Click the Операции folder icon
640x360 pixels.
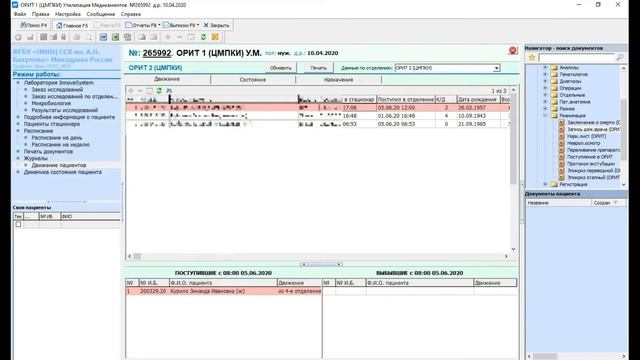pyautogui.click(x=554, y=88)
